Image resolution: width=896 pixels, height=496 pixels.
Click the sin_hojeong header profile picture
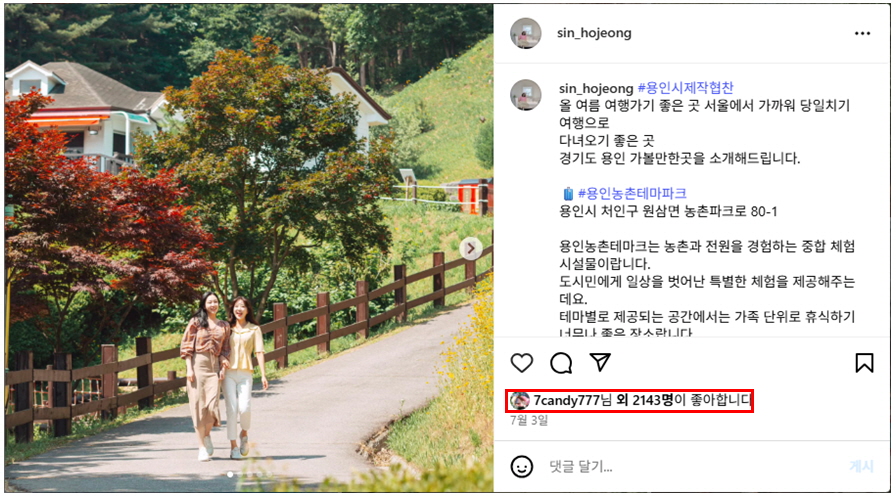(x=526, y=33)
